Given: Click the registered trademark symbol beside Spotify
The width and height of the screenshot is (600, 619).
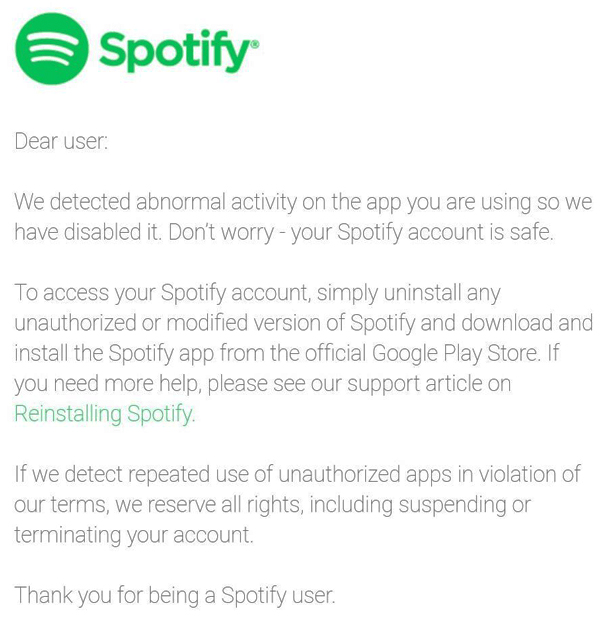Looking at the screenshot, I should coord(255,44).
